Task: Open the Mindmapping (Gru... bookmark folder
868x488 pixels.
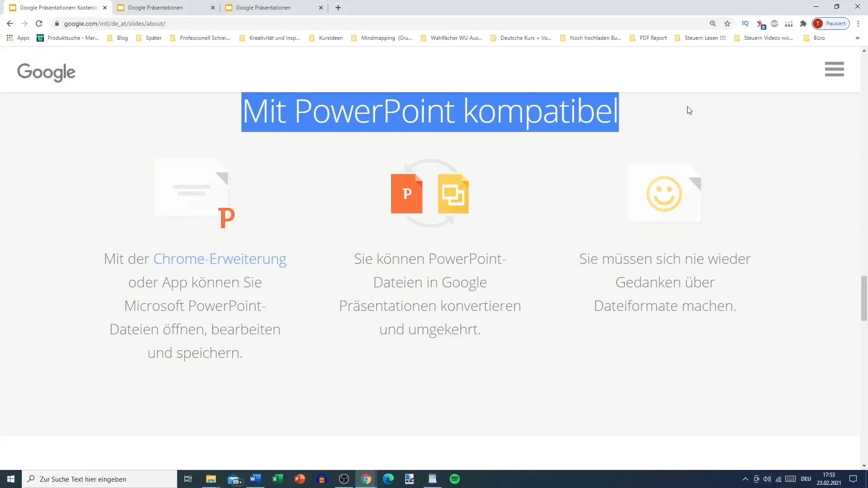Action: point(382,38)
